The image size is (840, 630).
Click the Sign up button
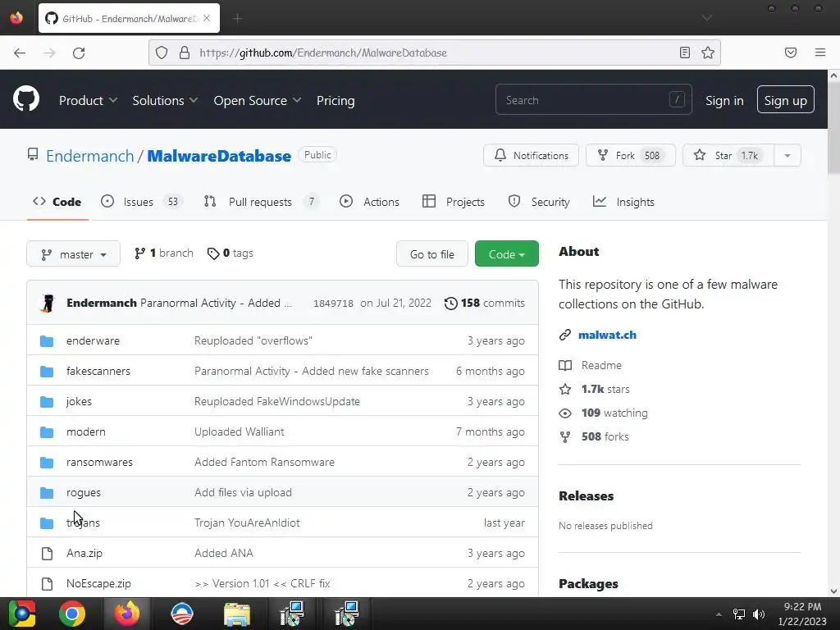785,99
